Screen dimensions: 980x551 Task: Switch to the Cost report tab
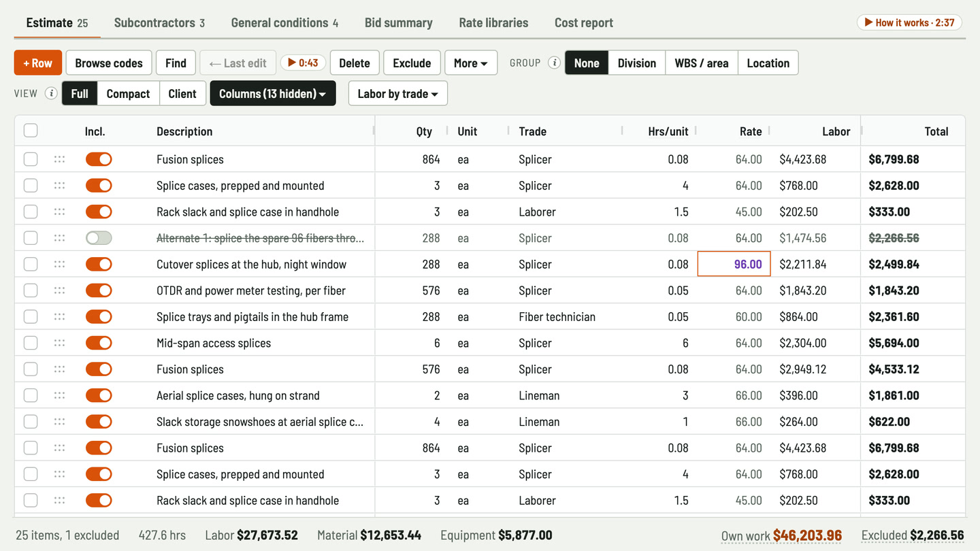(584, 22)
